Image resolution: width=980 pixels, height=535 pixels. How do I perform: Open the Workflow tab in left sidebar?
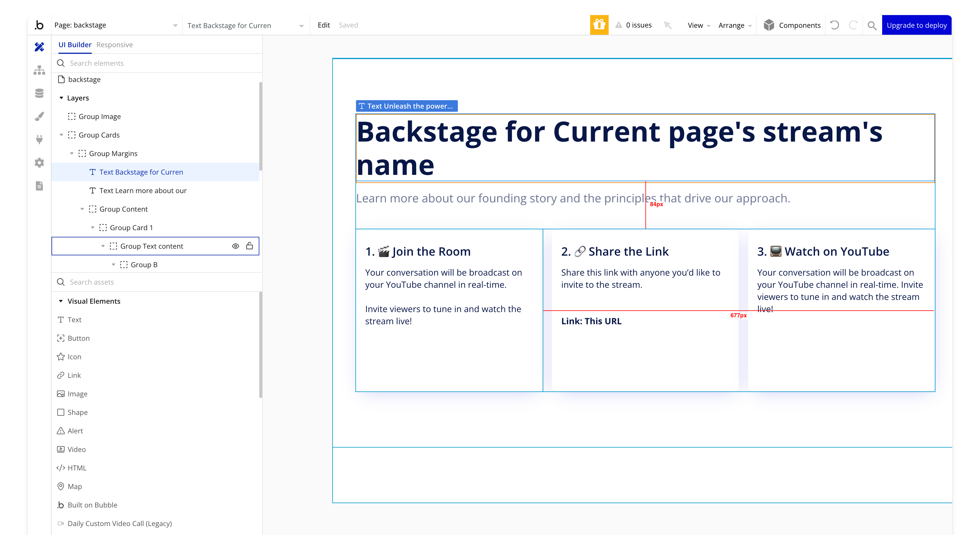(39, 70)
